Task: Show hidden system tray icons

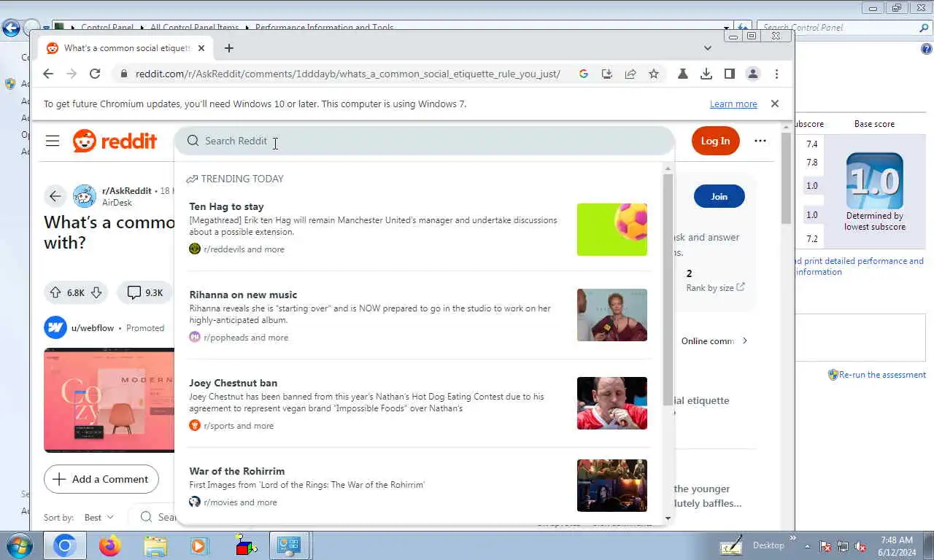Action: (x=807, y=545)
